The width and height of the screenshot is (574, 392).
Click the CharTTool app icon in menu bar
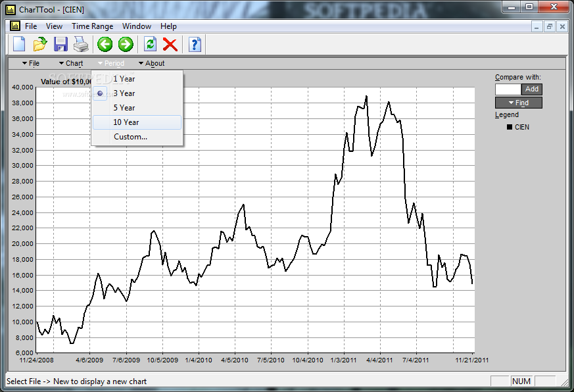pyautogui.click(x=15, y=26)
